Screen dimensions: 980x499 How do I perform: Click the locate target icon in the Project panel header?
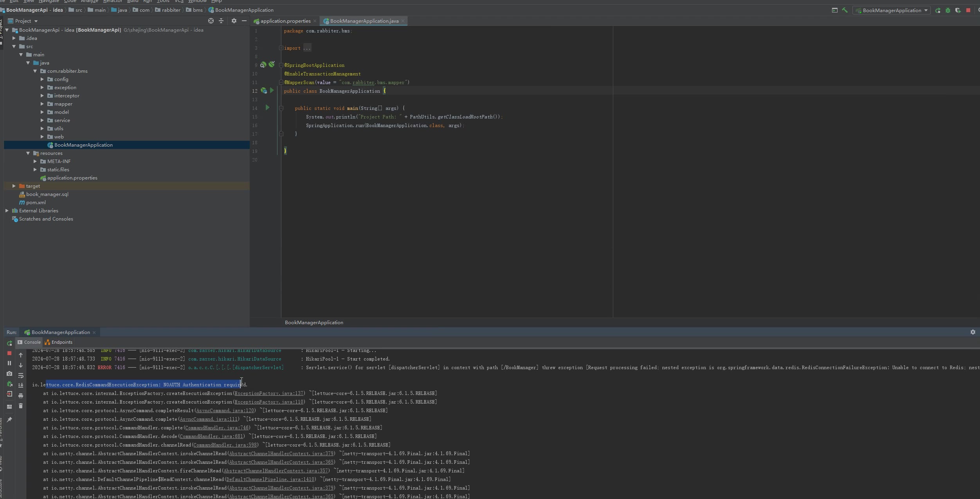coord(211,21)
